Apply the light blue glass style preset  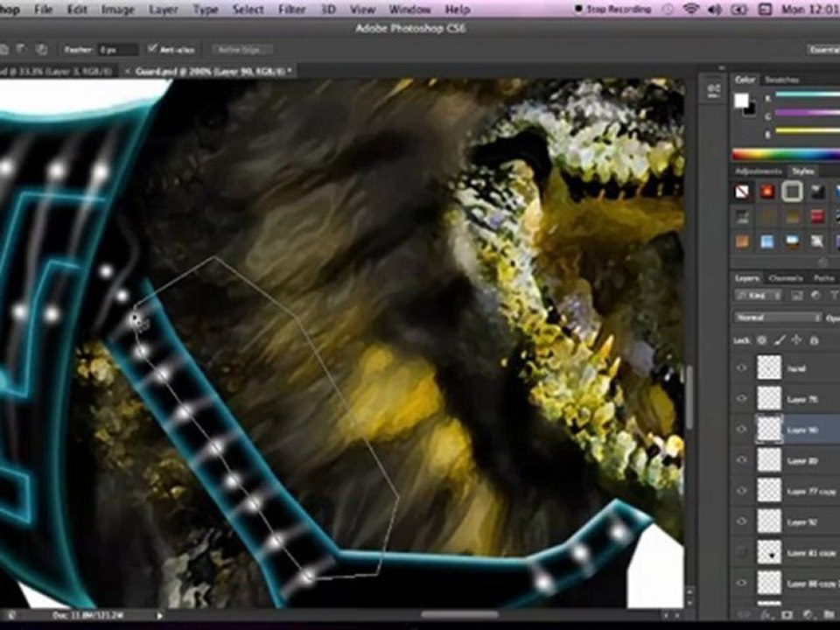[x=766, y=241]
